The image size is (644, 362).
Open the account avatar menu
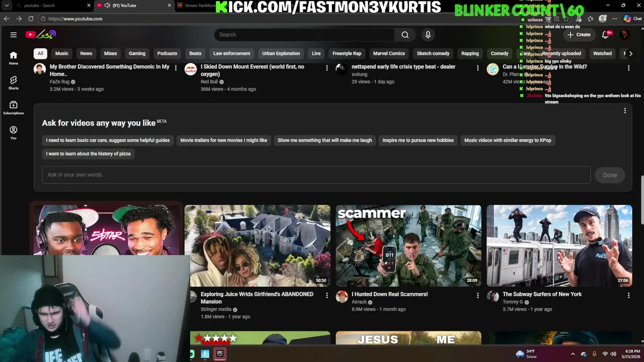624,35
